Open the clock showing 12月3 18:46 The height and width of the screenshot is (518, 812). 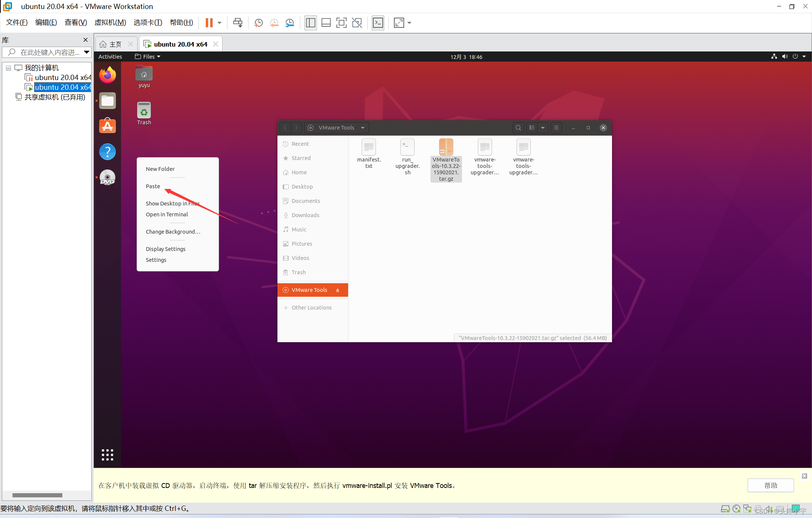click(466, 57)
